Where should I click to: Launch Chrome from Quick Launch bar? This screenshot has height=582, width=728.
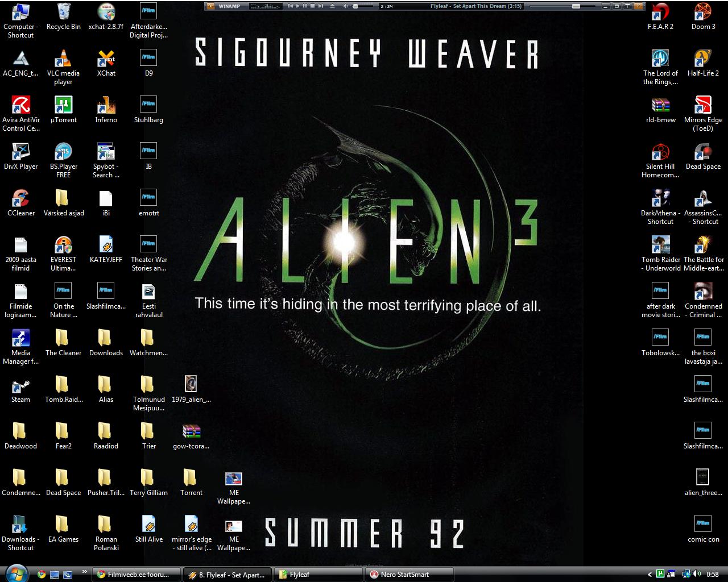tap(42, 575)
